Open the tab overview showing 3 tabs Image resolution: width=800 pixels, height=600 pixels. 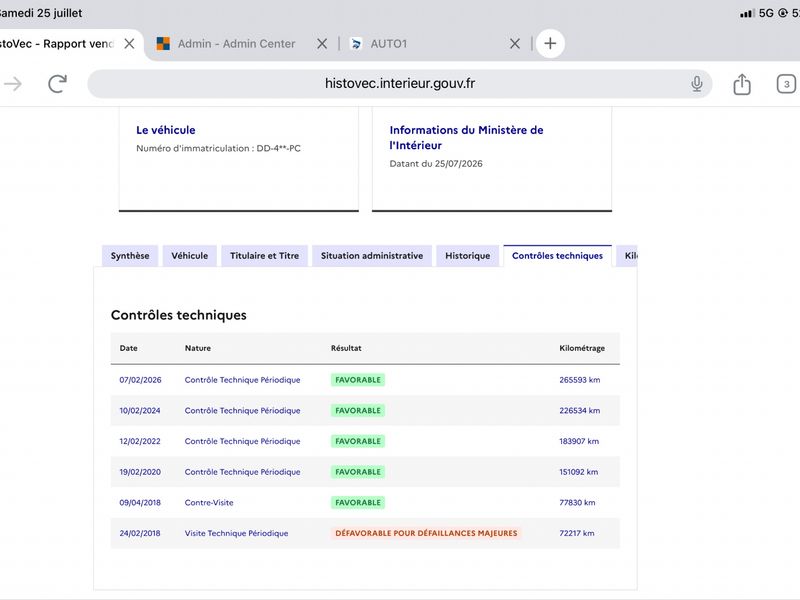tap(786, 84)
